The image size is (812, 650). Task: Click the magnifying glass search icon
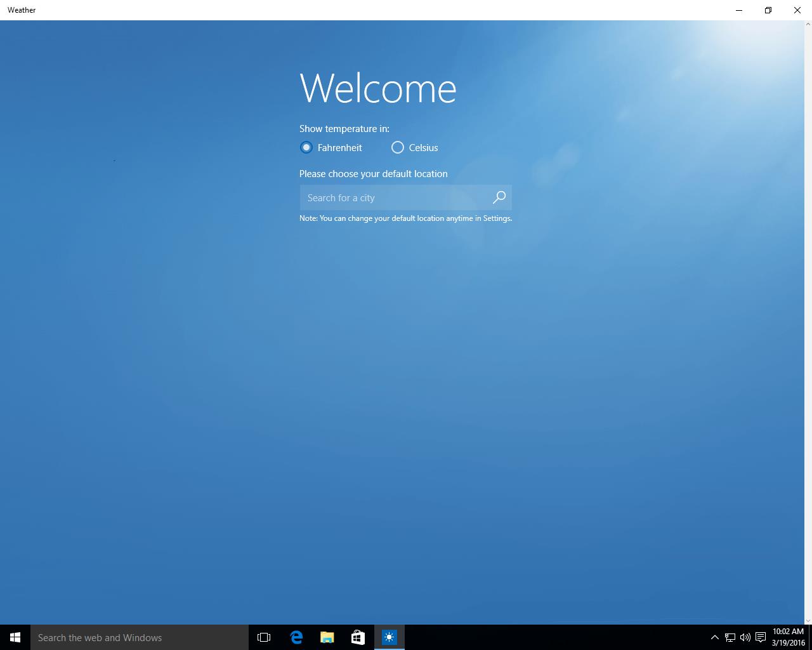(499, 197)
